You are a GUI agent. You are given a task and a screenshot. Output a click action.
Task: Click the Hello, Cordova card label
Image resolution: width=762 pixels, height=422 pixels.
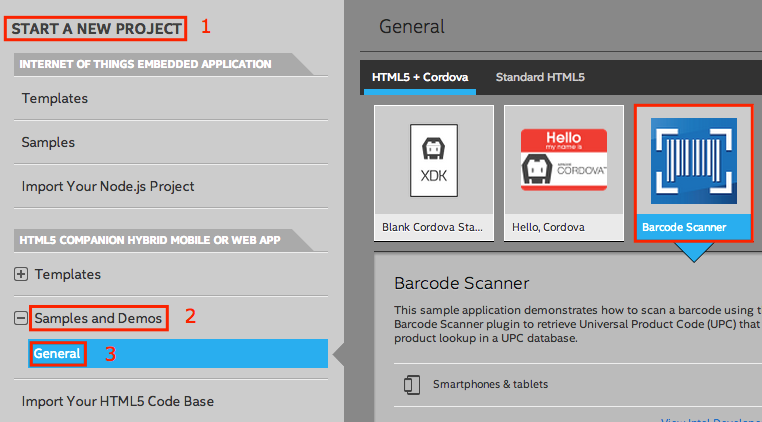(x=548, y=227)
